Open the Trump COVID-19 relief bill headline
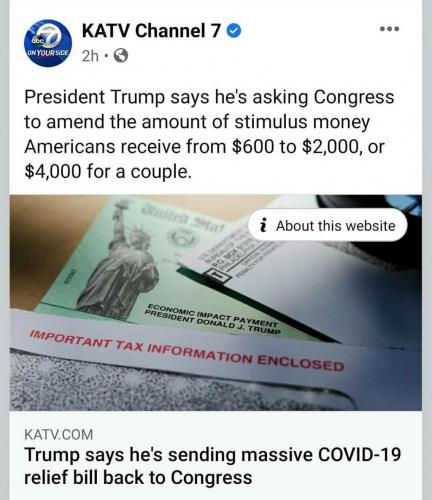The height and width of the screenshot is (500, 432). tap(212, 466)
